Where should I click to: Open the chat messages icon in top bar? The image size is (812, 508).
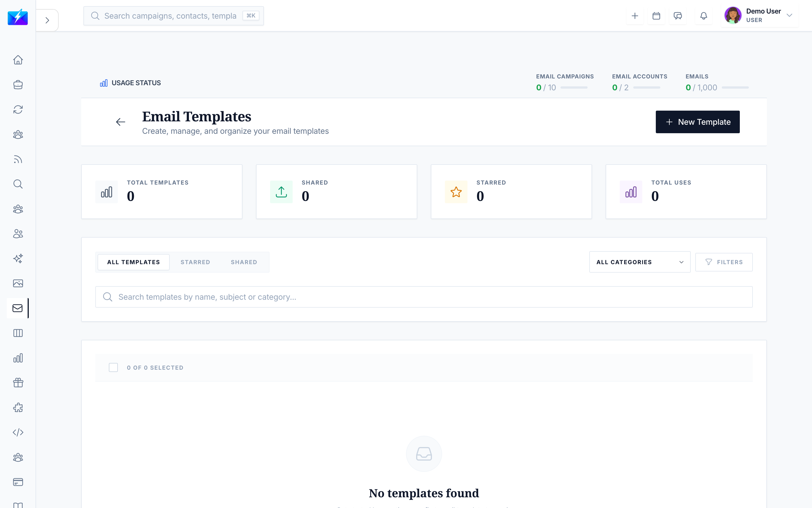(x=678, y=16)
